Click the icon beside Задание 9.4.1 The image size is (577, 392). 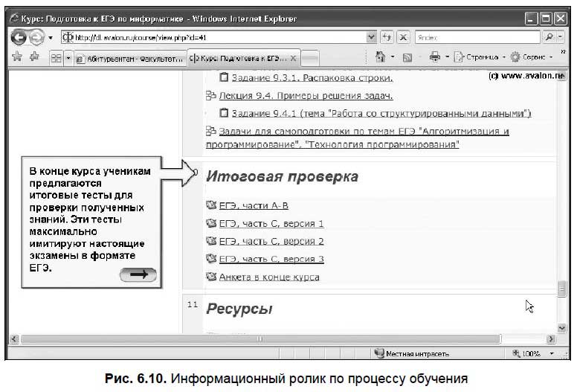coord(224,113)
